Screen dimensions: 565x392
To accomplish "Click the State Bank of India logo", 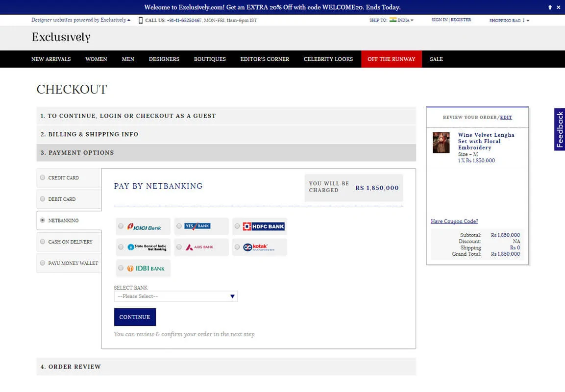I will pyautogui.click(x=147, y=247).
